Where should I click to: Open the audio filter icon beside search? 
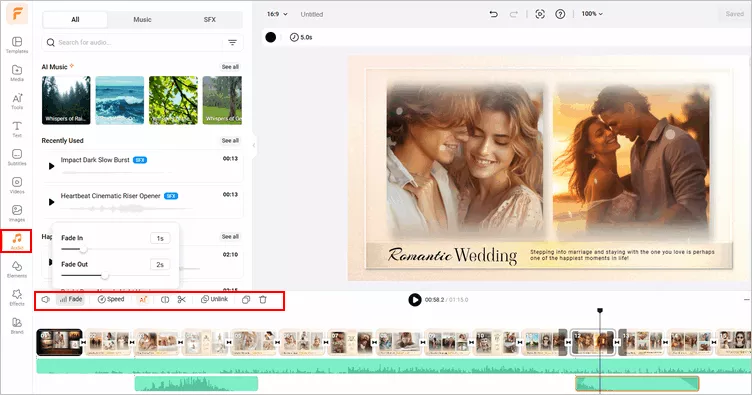coord(232,43)
